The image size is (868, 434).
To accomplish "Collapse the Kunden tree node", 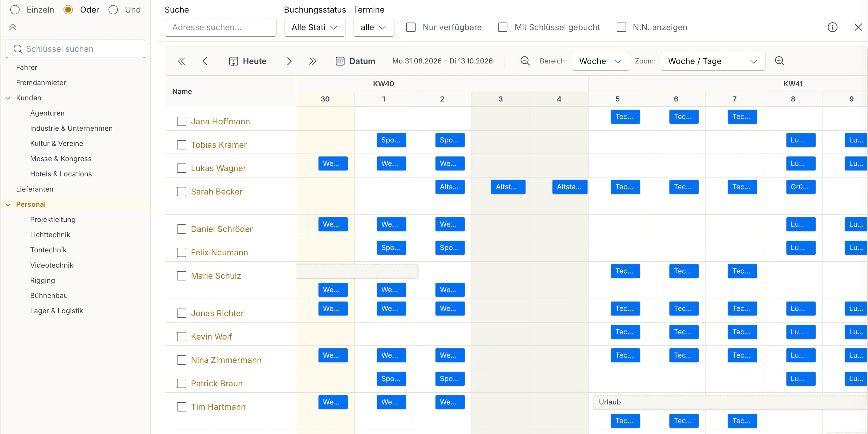I will tap(8, 98).
